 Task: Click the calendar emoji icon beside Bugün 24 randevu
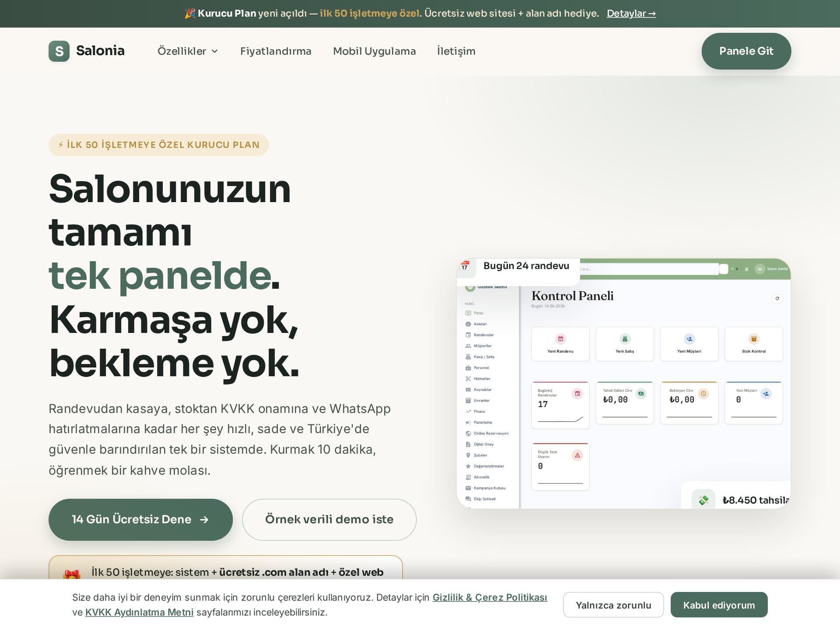point(465,266)
